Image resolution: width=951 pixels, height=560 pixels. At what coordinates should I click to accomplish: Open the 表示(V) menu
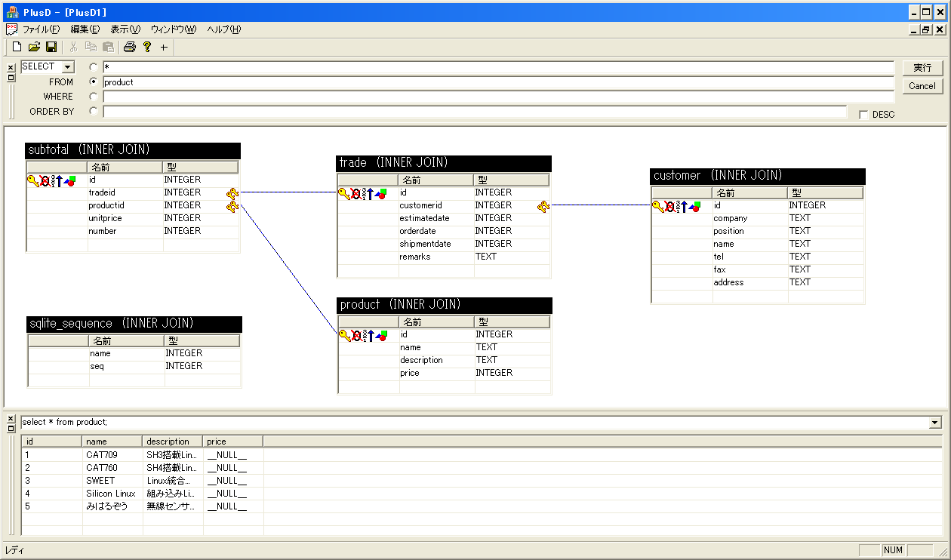[125, 29]
